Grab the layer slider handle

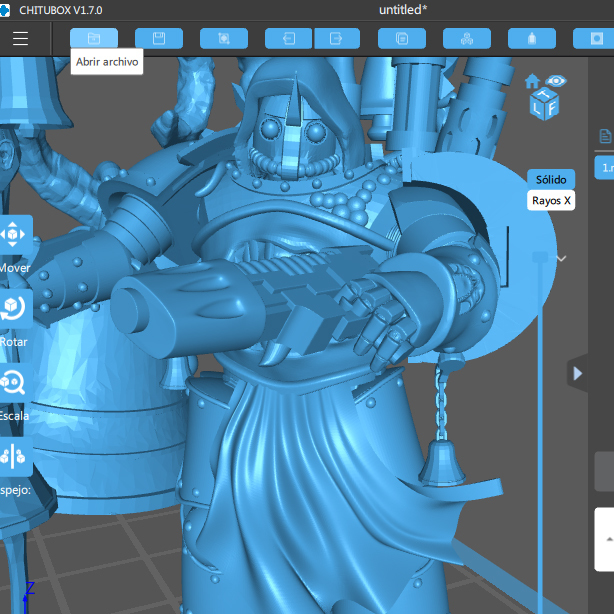540,257
